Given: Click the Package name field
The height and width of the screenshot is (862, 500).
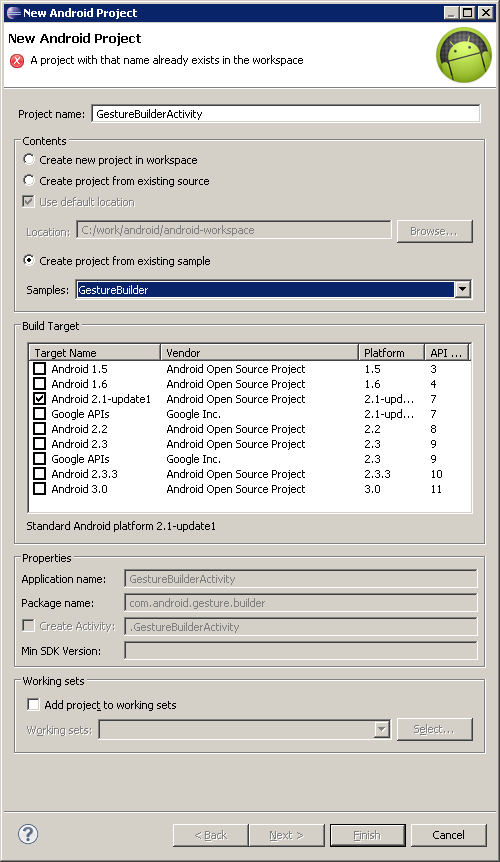Looking at the screenshot, I should 301,603.
